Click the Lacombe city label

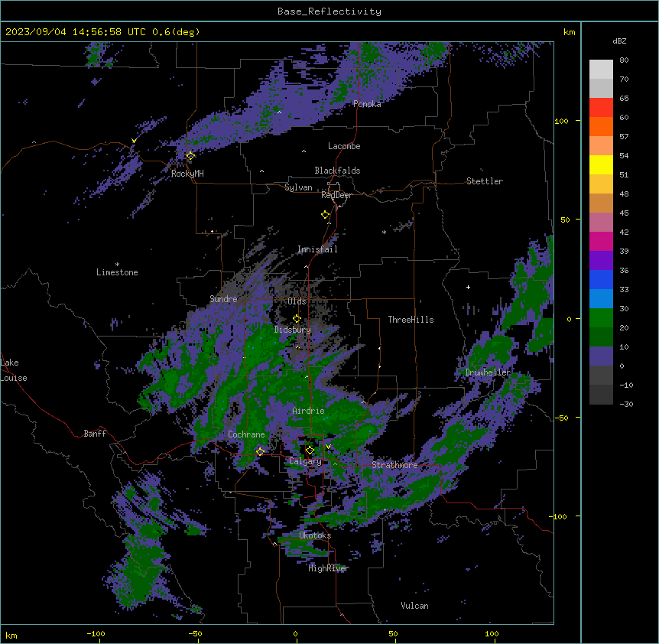point(344,146)
